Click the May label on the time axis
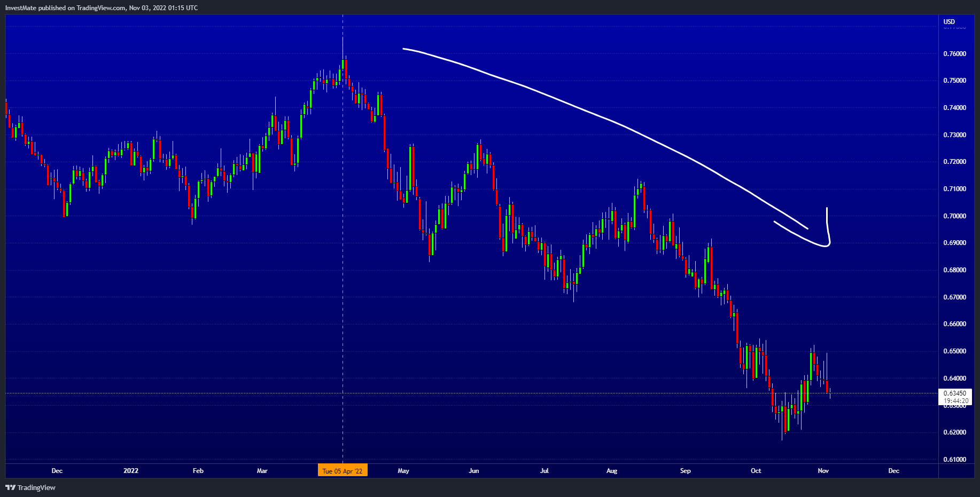980x497 pixels. click(x=403, y=471)
